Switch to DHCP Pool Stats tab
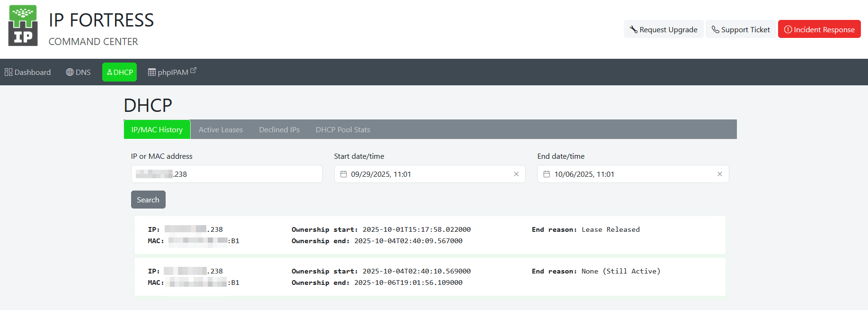The image size is (868, 310). (x=343, y=129)
